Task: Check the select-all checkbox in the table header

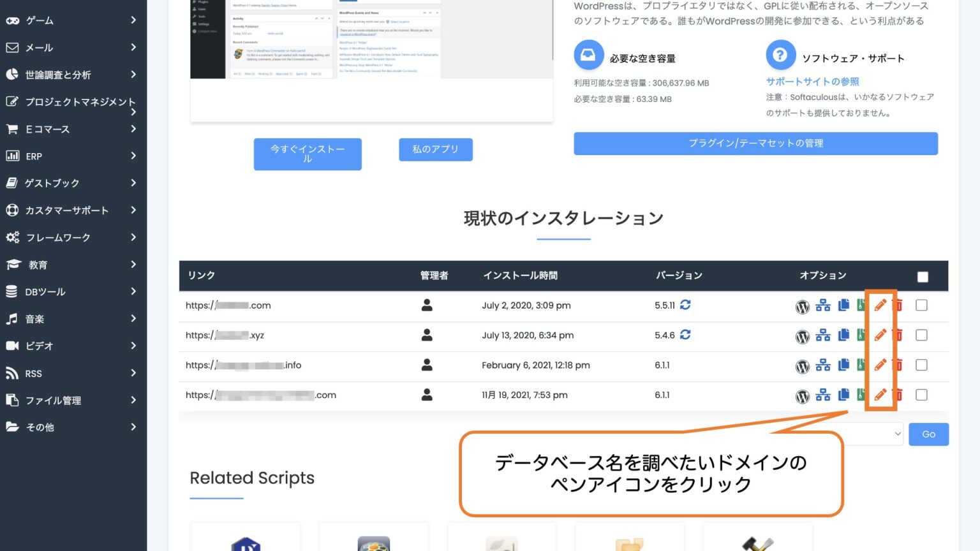Action: tap(923, 276)
